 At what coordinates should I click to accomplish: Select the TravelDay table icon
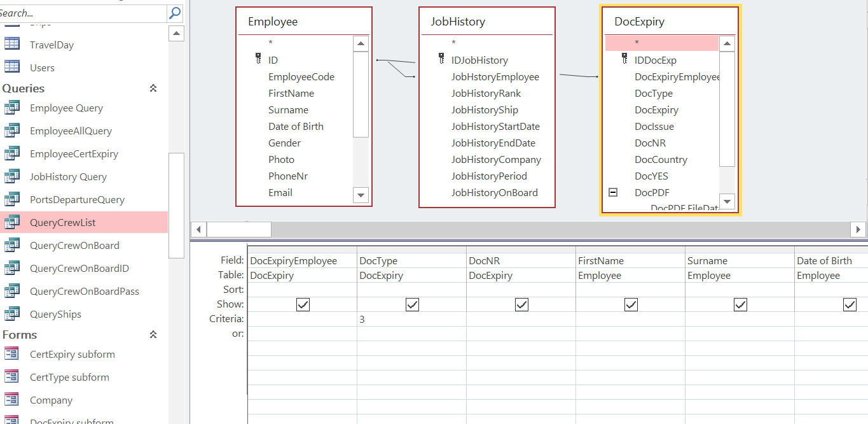click(12, 44)
